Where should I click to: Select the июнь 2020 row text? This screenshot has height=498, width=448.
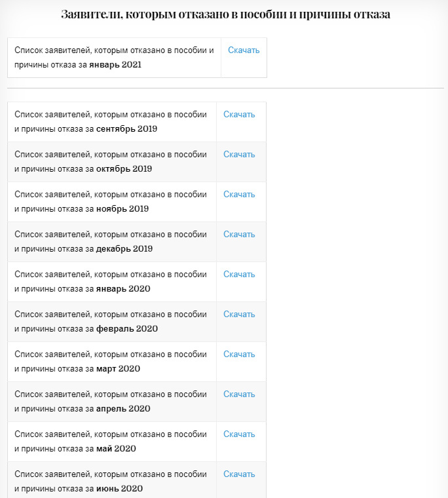pos(111,482)
